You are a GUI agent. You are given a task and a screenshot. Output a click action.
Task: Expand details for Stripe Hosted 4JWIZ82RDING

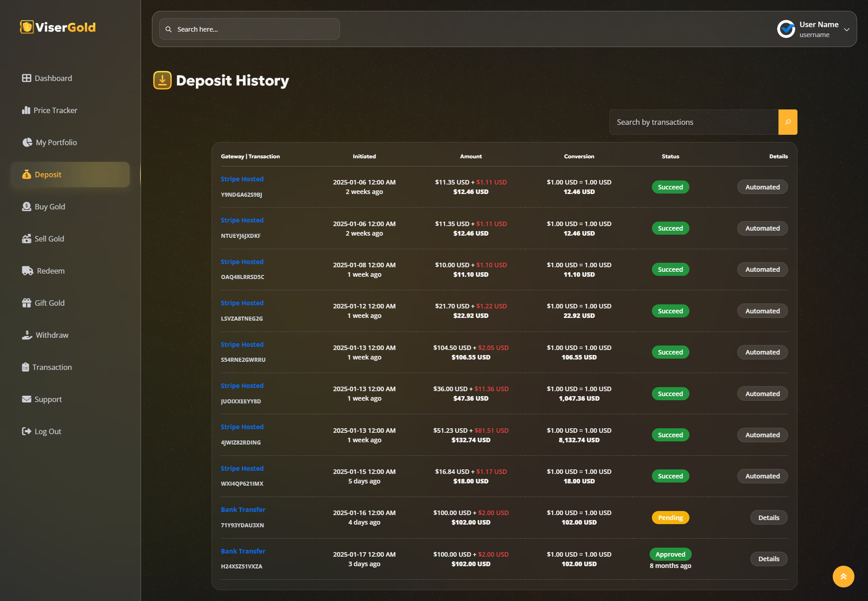pyautogui.click(x=762, y=434)
